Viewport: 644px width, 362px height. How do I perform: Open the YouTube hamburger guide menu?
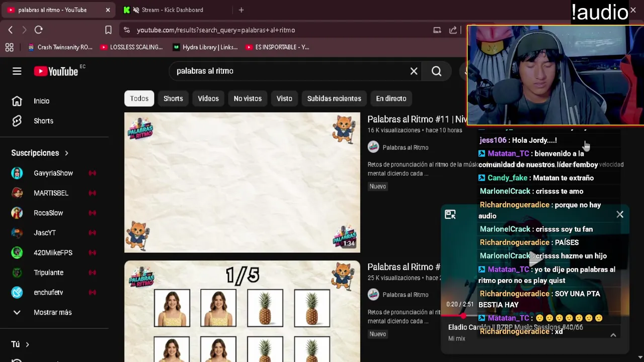point(17,71)
